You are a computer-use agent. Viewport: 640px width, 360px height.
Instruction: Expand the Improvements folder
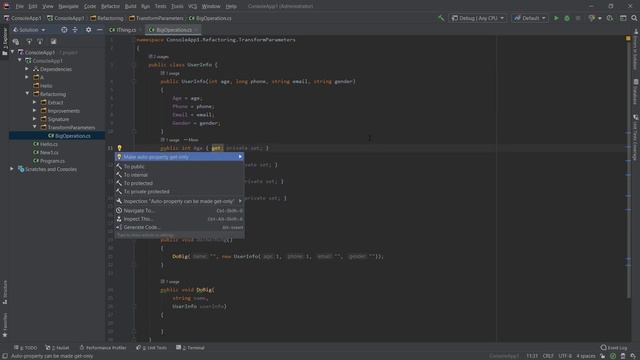click(35, 111)
